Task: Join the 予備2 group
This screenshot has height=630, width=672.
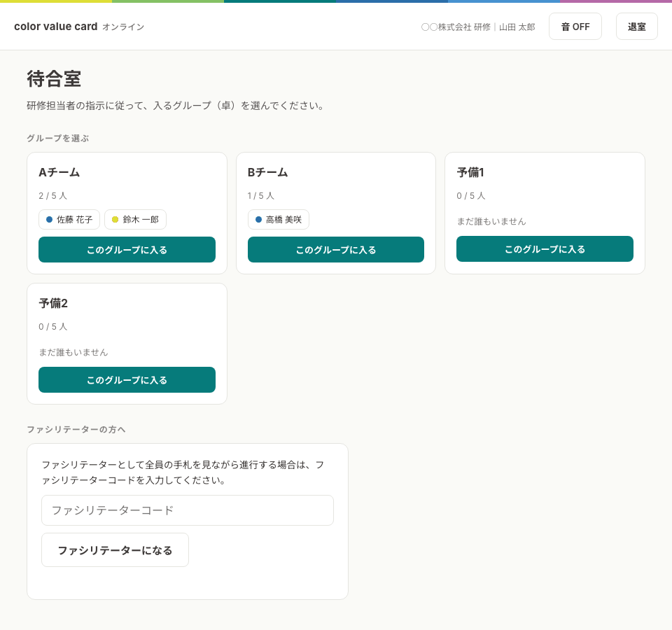Action: (x=127, y=379)
